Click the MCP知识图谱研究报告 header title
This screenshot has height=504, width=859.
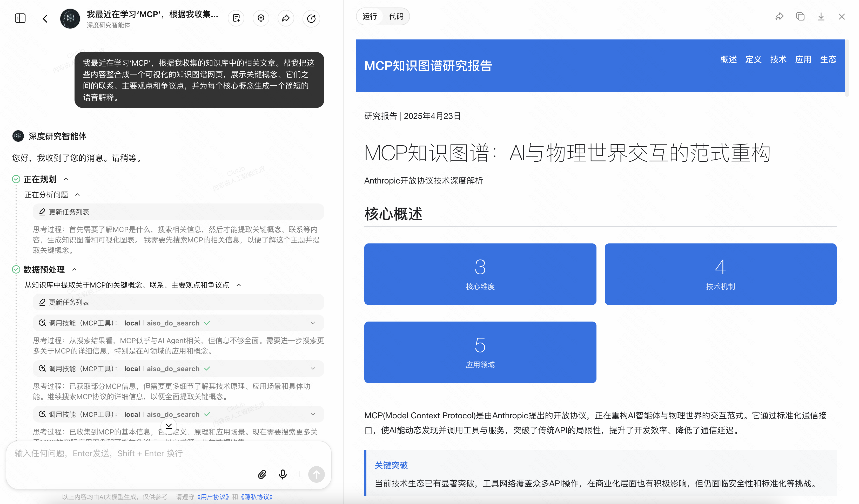[x=428, y=66]
